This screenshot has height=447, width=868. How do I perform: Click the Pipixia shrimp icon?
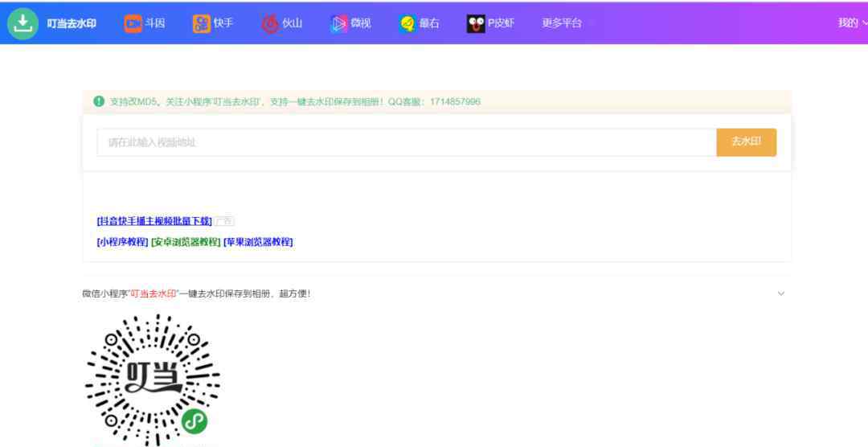coord(476,23)
